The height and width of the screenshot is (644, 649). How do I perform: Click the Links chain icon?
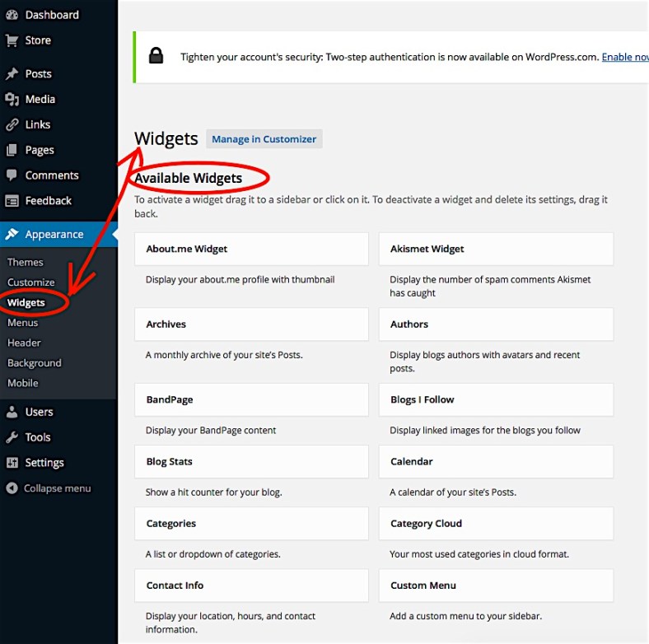click(x=12, y=125)
